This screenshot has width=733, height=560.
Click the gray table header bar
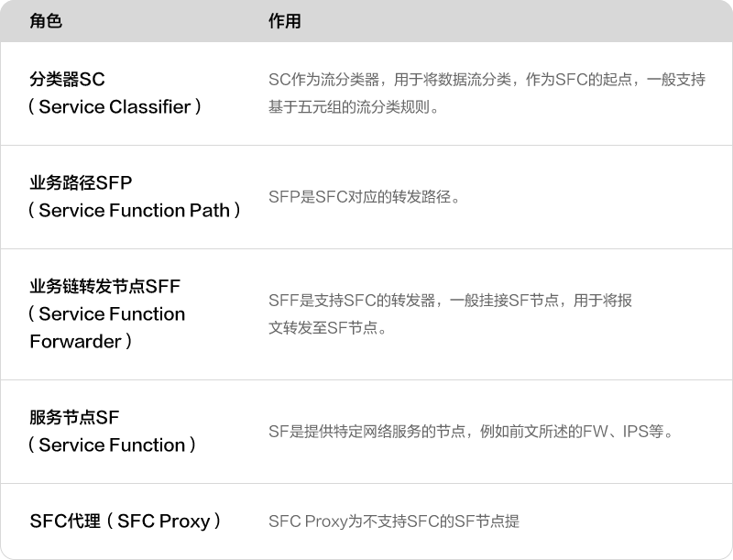tap(366, 21)
